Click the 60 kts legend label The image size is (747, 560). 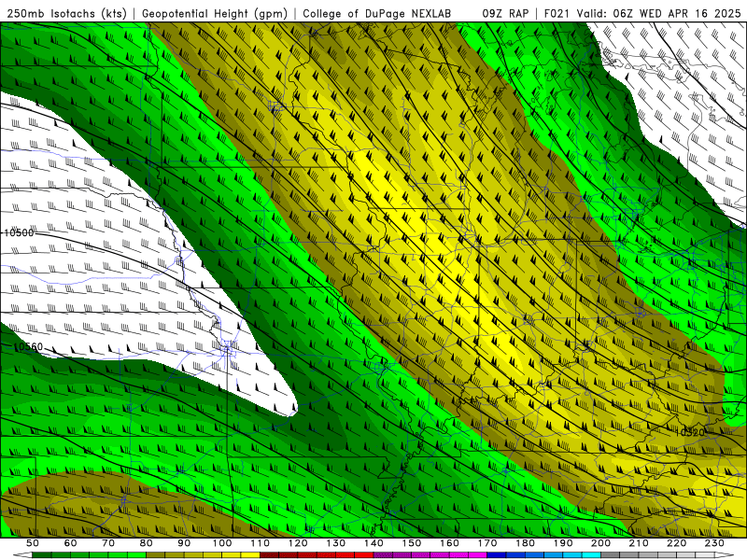coord(71,543)
